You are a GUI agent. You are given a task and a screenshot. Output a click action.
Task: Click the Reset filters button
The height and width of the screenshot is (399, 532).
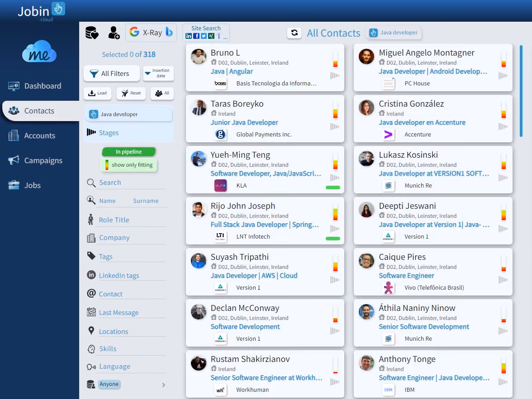click(131, 93)
